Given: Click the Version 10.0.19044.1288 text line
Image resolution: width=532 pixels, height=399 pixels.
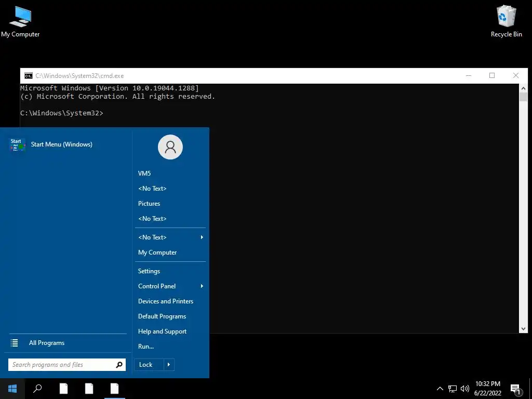Looking at the screenshot, I should click(x=110, y=88).
